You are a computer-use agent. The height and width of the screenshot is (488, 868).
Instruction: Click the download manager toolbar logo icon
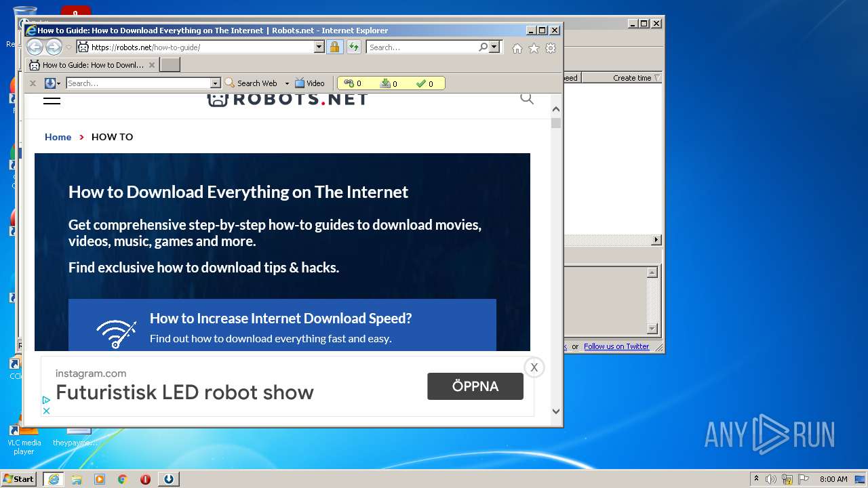50,83
